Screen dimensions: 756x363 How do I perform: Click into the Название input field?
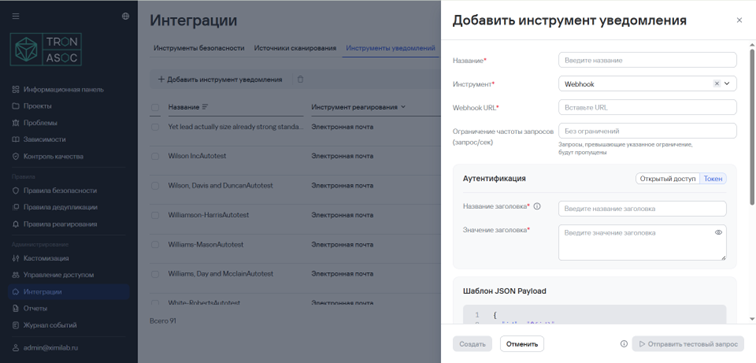click(647, 60)
